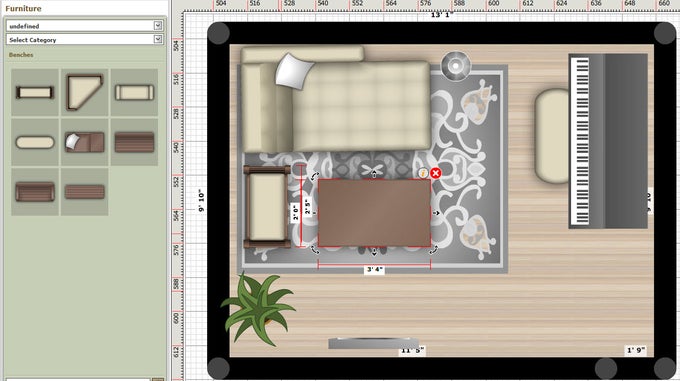Open the Select Category dropdown
The height and width of the screenshot is (381, 680).
click(85, 39)
